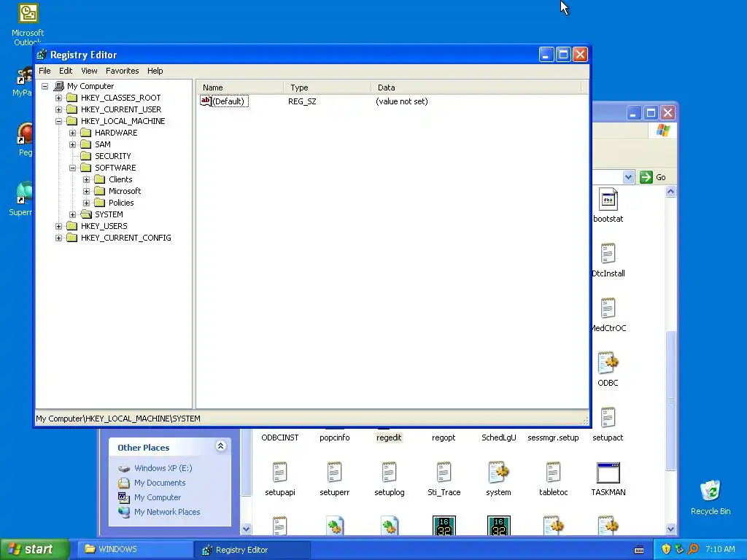This screenshot has height=560, width=747.
Task: Open the File menu in Registry Editor
Action: coord(44,71)
